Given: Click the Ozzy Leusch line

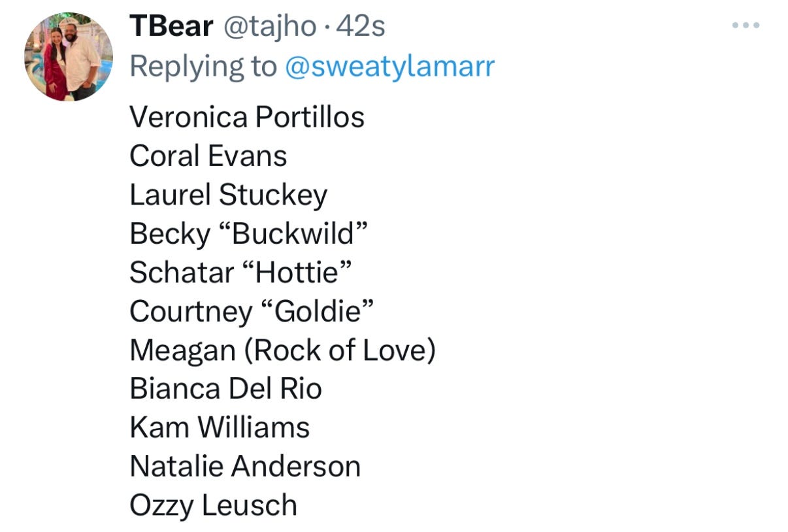Looking at the screenshot, I should 214,505.
